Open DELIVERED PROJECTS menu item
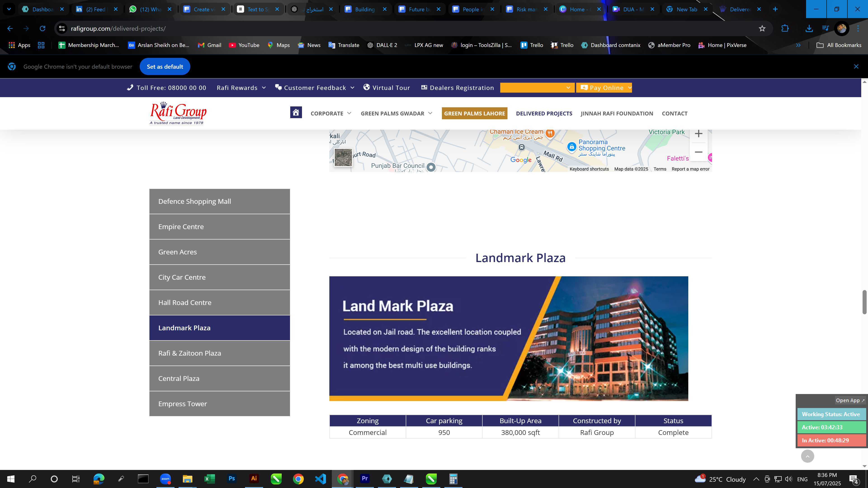Screen dimensions: 868x488 pos(544,113)
